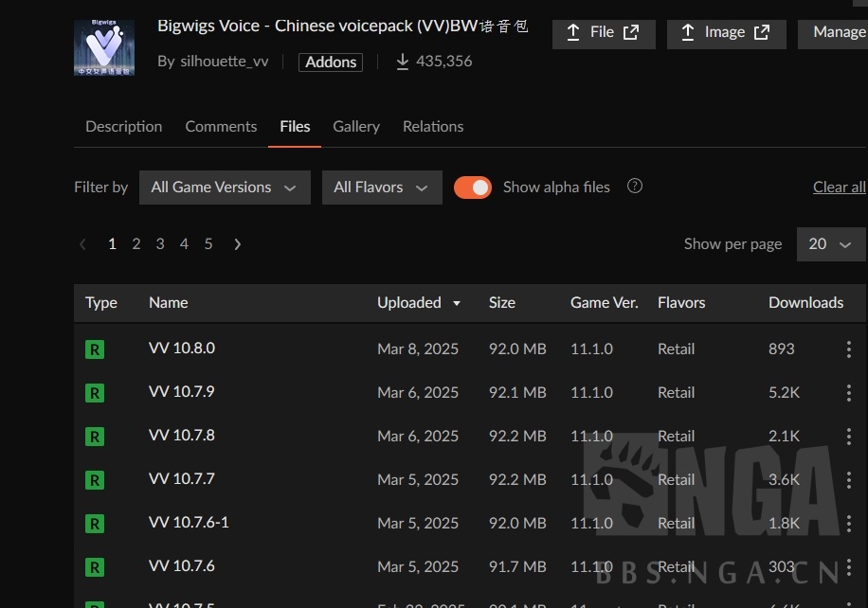This screenshot has width=868, height=608.
Task: Select the Relations tab
Action: (x=432, y=126)
